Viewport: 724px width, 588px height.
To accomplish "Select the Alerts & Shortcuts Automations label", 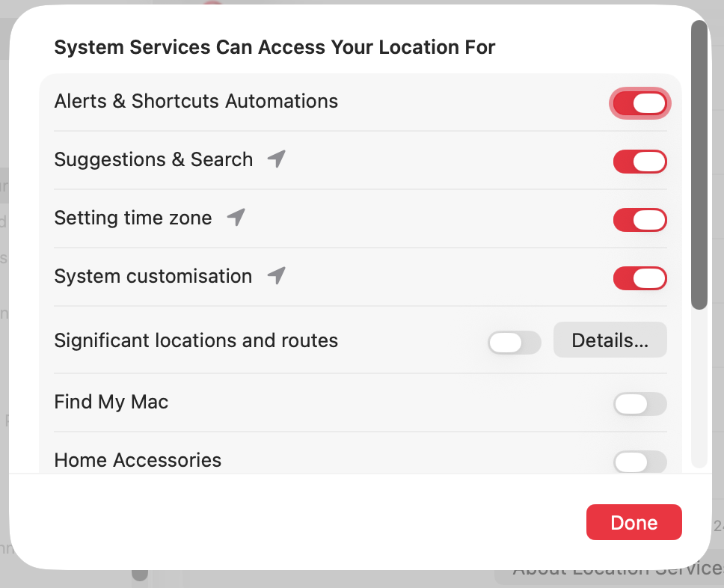I will (x=196, y=101).
